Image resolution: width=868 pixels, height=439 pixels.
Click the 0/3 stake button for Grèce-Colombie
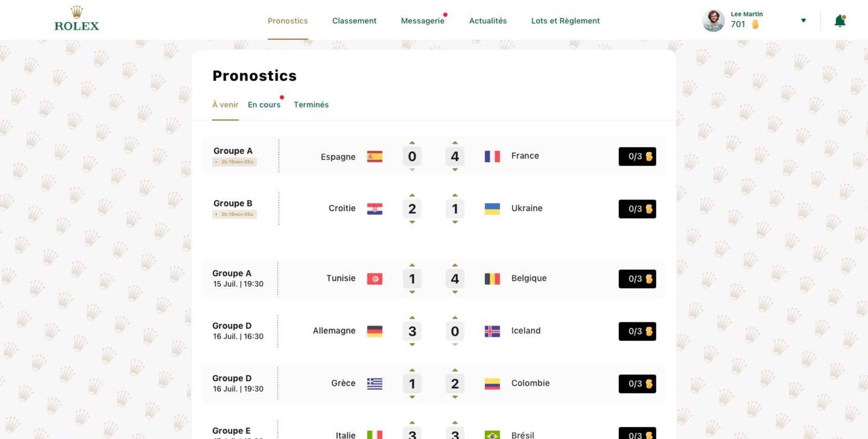tap(637, 384)
